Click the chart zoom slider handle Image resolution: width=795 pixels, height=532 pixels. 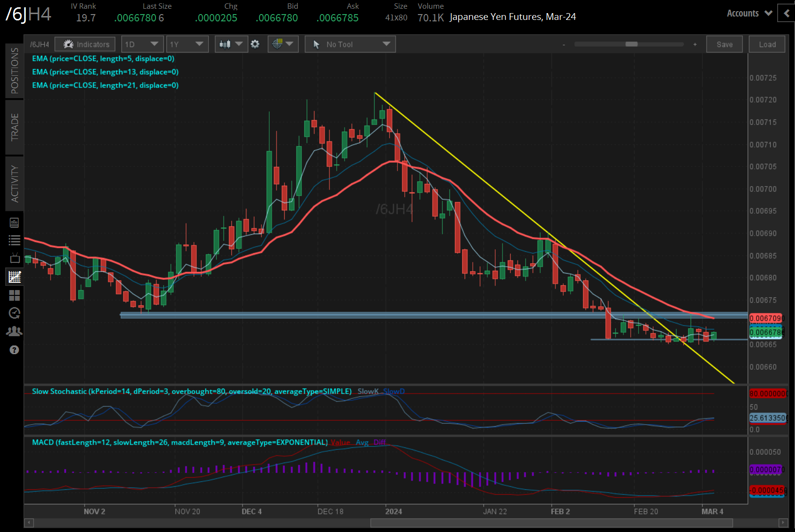tap(631, 44)
